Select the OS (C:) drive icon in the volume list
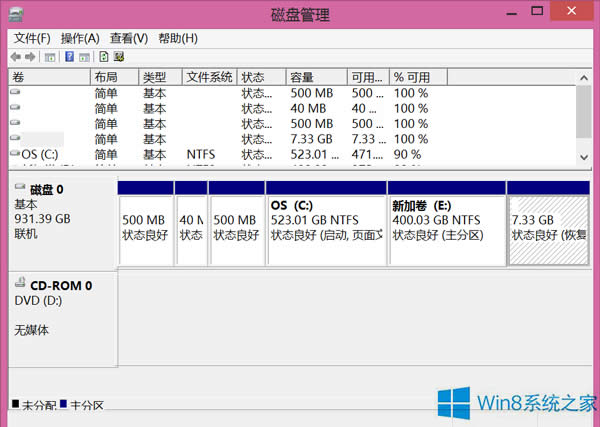The image size is (600, 427). (14, 155)
